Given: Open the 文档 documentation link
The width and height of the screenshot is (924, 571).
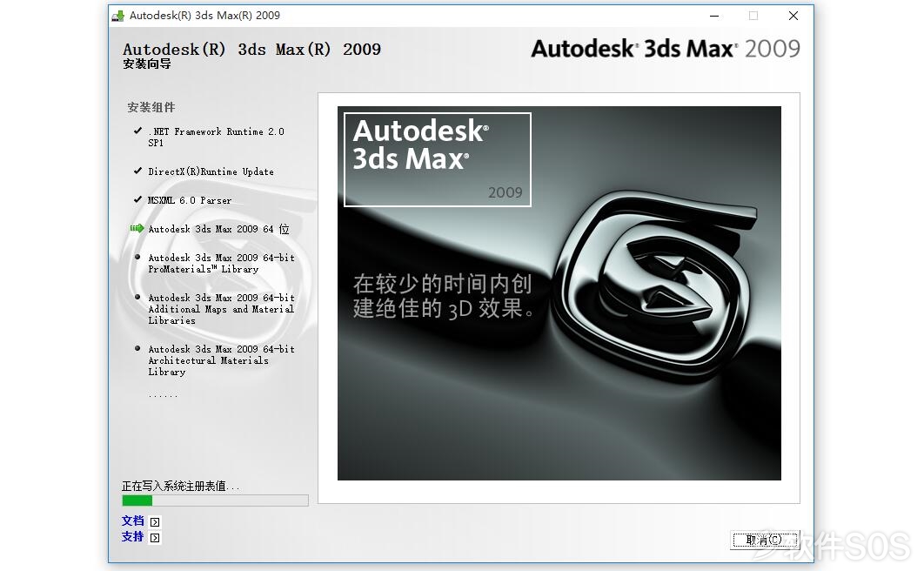Looking at the screenshot, I should click(132, 521).
